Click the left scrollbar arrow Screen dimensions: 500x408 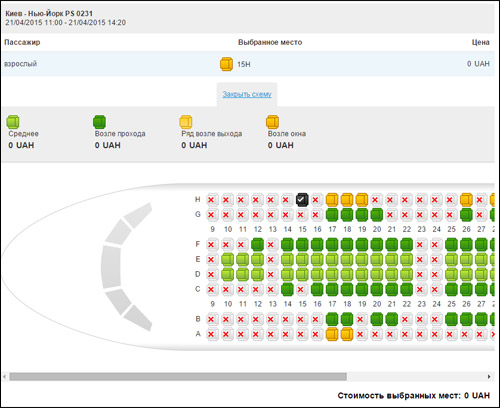tap(4, 377)
